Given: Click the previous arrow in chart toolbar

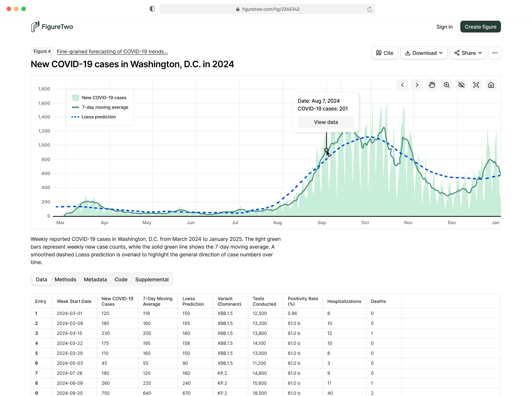Looking at the screenshot, I should coord(402,85).
